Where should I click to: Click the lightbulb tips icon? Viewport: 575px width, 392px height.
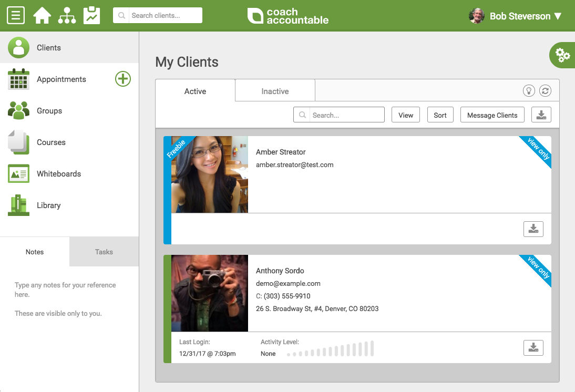coord(529,90)
